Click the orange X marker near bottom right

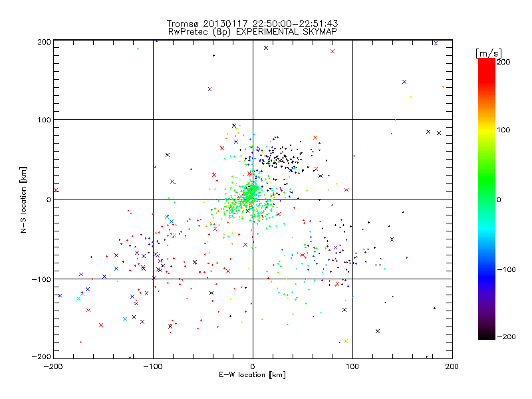pyautogui.click(x=346, y=341)
